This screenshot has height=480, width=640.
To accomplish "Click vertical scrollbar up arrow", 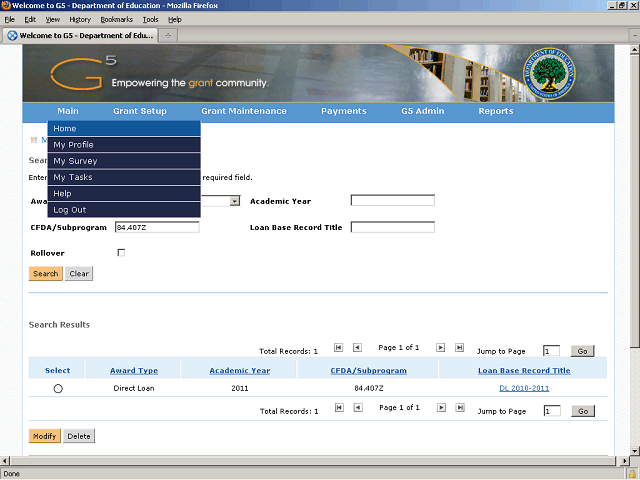I will [x=634, y=50].
